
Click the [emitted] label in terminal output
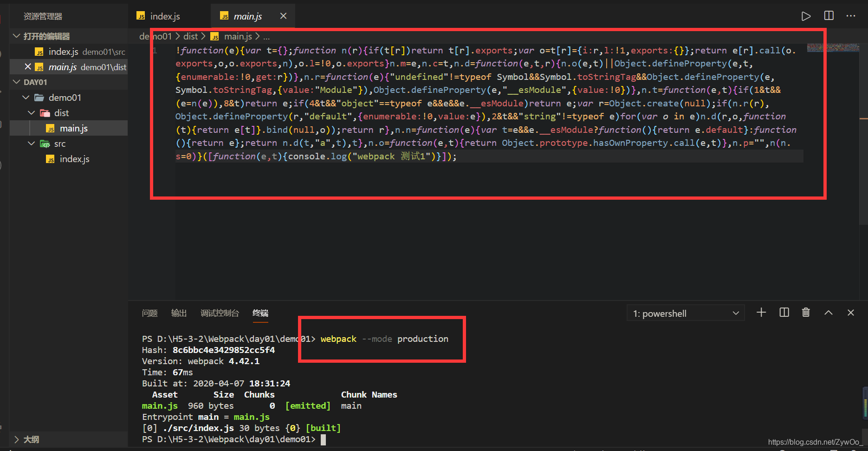pyautogui.click(x=308, y=406)
